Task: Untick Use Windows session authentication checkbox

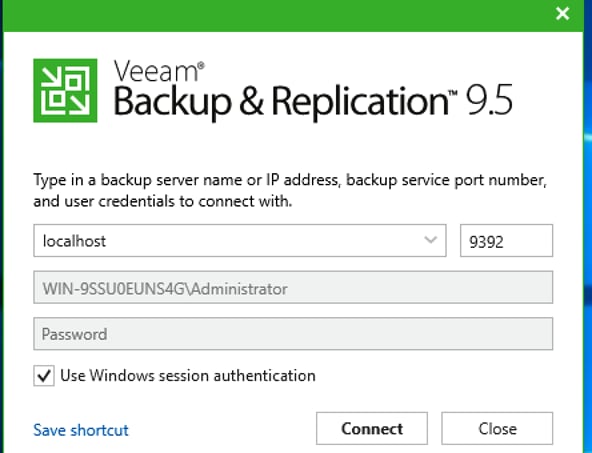Action: click(44, 376)
